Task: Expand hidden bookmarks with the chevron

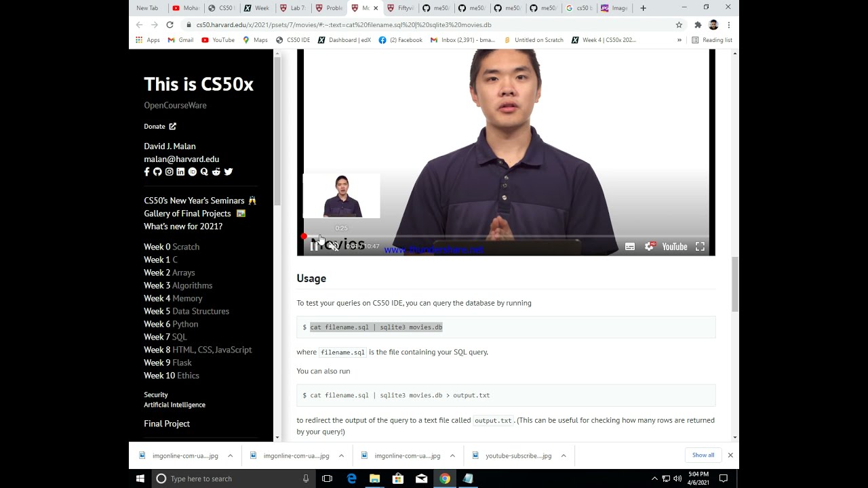Action: [679, 40]
